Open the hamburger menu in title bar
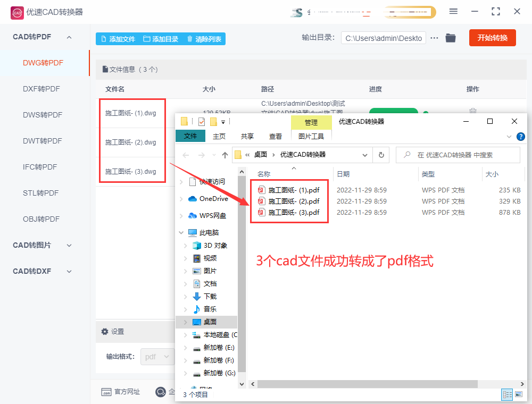 (x=453, y=12)
